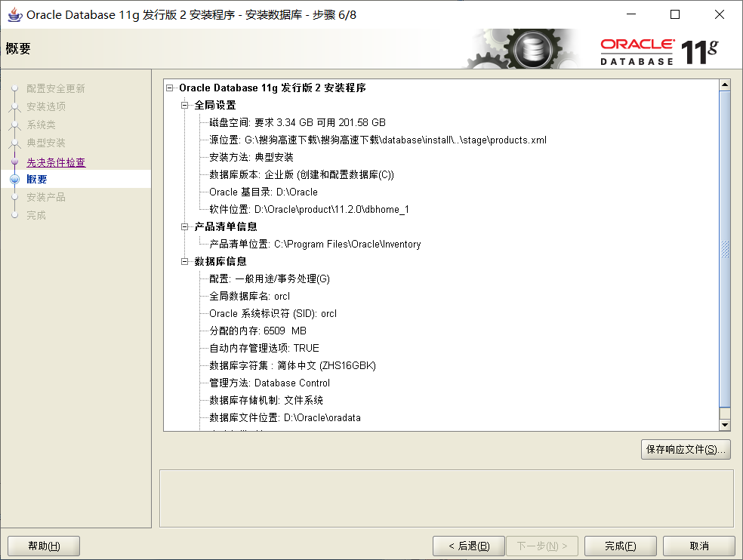Image resolution: width=743 pixels, height=560 pixels.
Task: Click the summary scrollbar up arrow
Action: pyautogui.click(x=725, y=85)
